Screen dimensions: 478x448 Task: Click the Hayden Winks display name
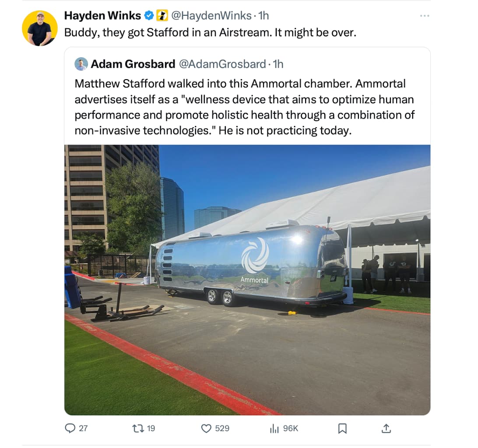pyautogui.click(x=102, y=15)
